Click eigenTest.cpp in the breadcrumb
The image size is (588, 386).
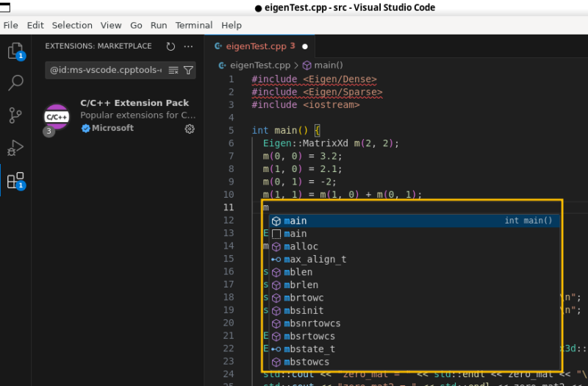click(260, 65)
